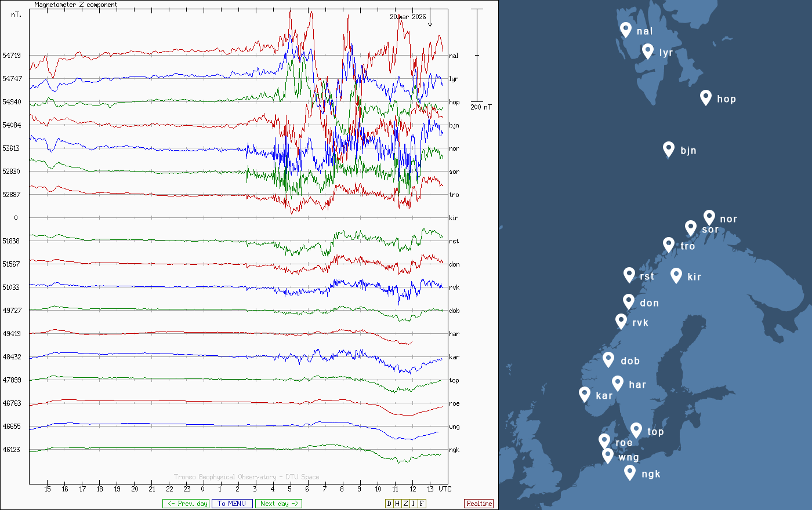
Task: Select baseline value '54747'
Action: tap(12, 79)
